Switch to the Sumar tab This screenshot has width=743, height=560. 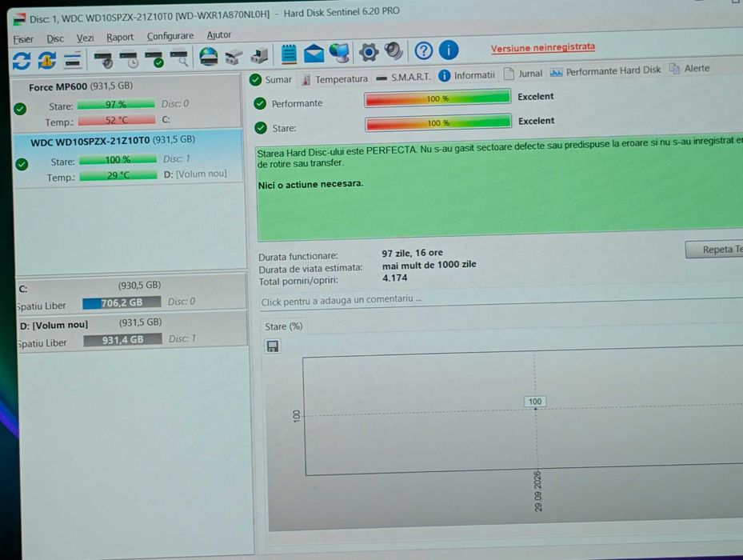tap(271, 80)
